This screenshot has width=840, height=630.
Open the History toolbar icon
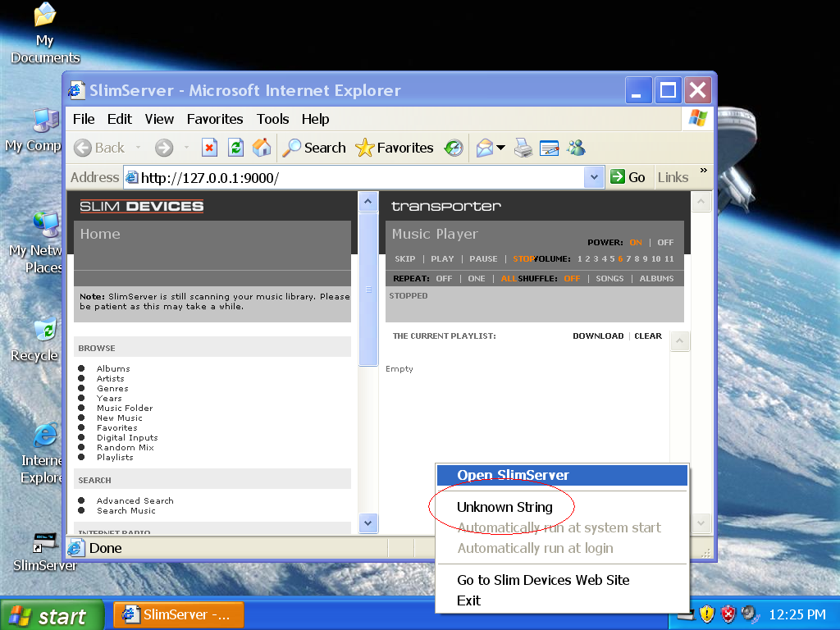[x=454, y=148]
